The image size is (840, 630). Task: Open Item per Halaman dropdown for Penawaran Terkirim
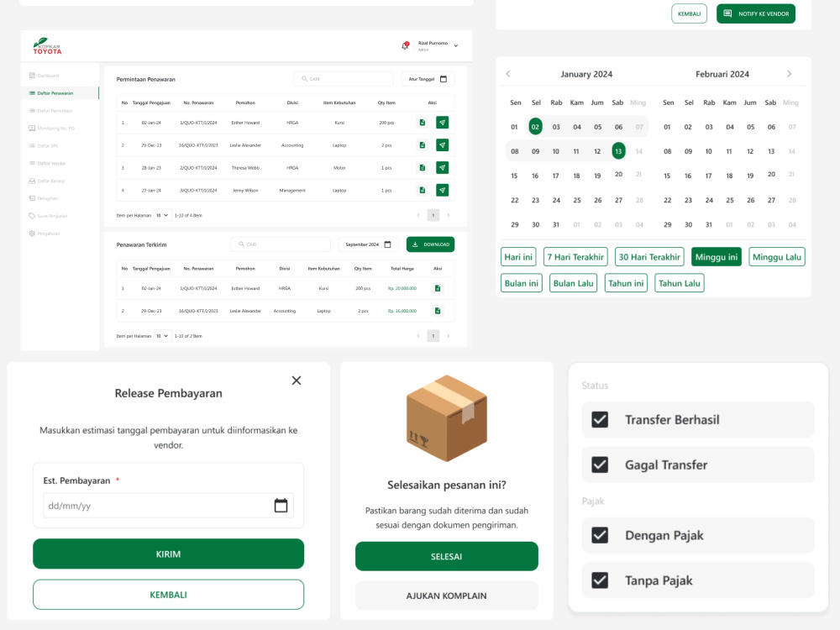tap(162, 336)
